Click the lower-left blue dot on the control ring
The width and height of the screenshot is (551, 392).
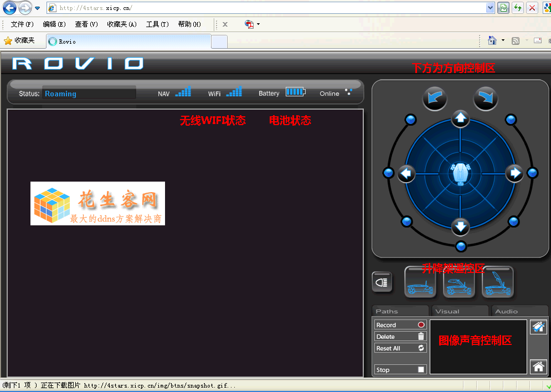[406, 221]
